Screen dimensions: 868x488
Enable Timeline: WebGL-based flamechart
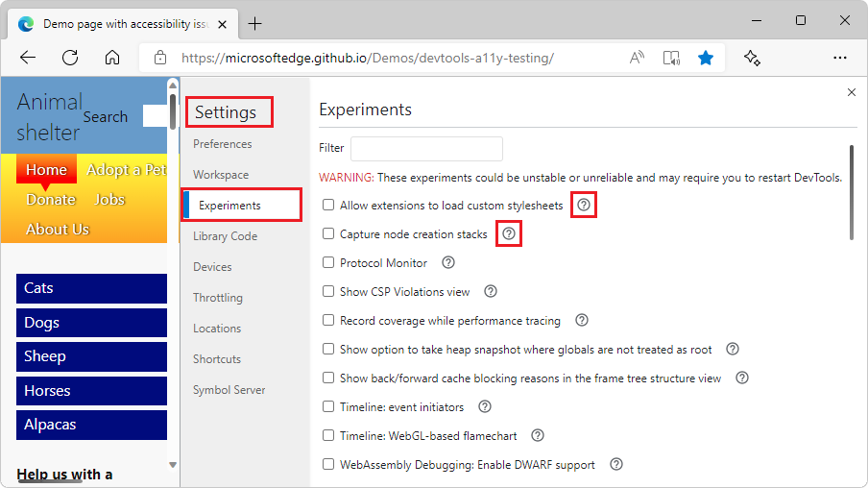click(328, 435)
